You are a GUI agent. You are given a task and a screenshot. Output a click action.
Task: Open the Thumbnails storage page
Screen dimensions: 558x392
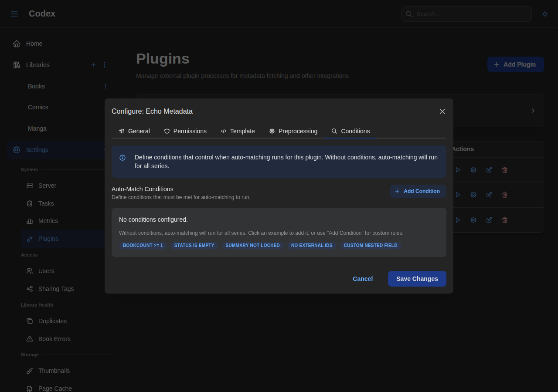tap(54, 371)
